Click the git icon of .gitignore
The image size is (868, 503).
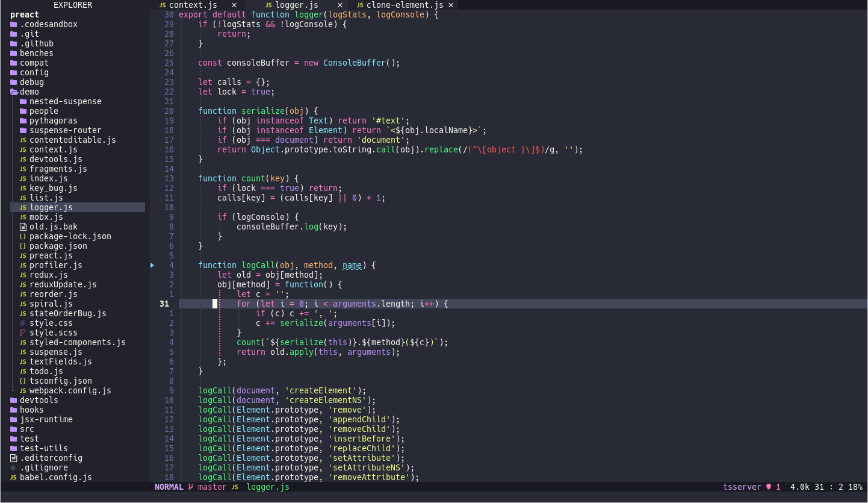(14, 467)
